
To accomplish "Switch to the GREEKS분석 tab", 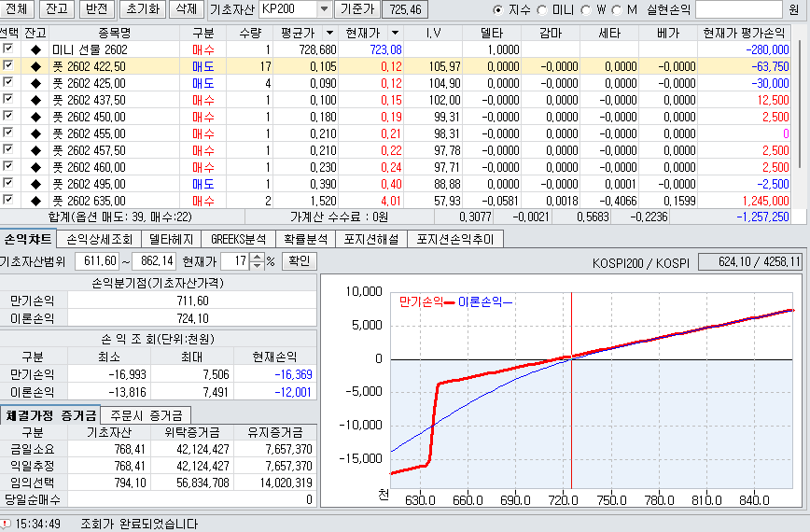I will tap(238, 239).
